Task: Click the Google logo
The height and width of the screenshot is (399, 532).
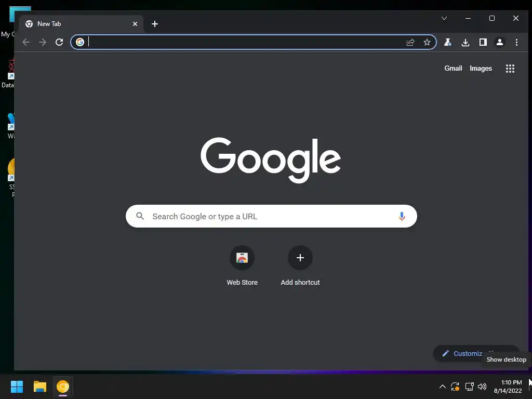Action: pos(270,160)
